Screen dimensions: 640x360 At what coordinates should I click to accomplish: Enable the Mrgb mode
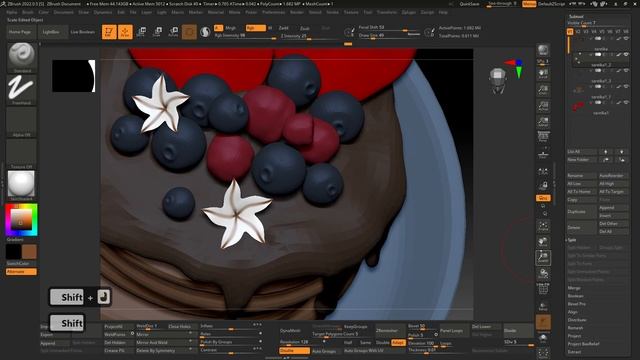click(231, 28)
